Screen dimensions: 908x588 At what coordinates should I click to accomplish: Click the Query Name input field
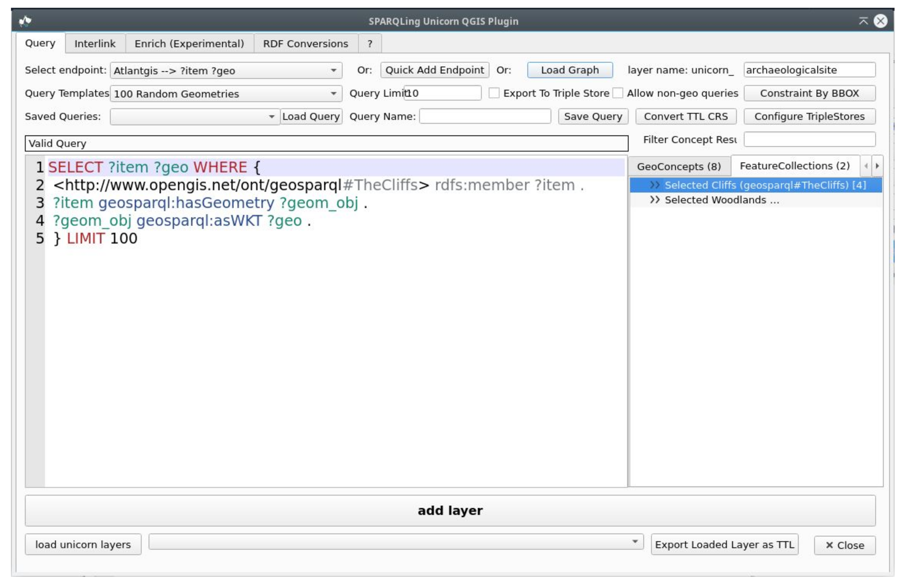coord(484,117)
